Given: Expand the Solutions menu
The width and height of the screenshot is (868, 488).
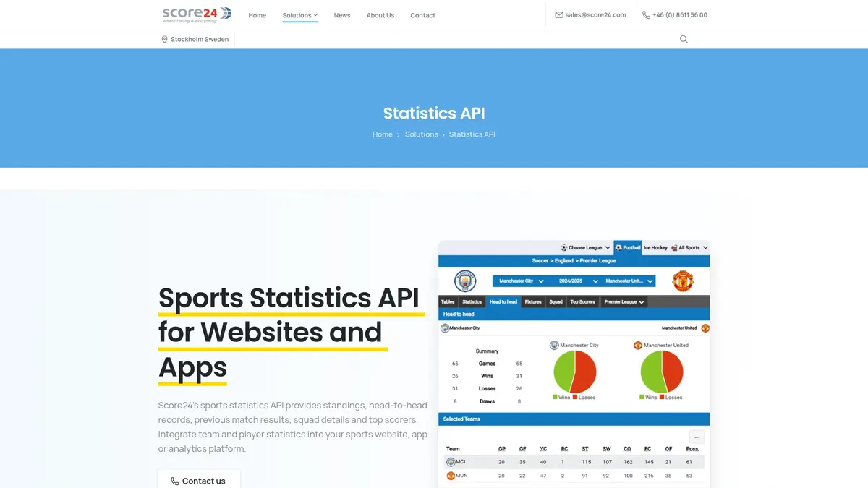Looking at the screenshot, I should point(300,15).
